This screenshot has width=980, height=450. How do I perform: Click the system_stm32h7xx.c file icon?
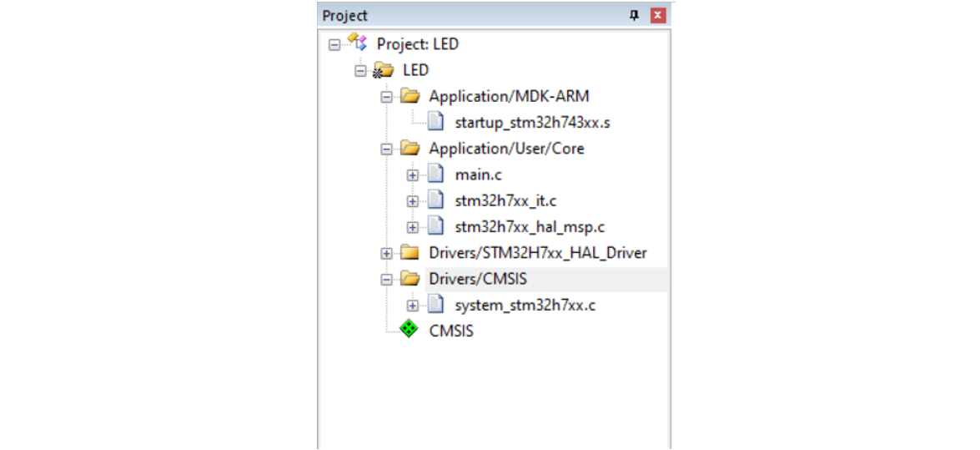(435, 305)
